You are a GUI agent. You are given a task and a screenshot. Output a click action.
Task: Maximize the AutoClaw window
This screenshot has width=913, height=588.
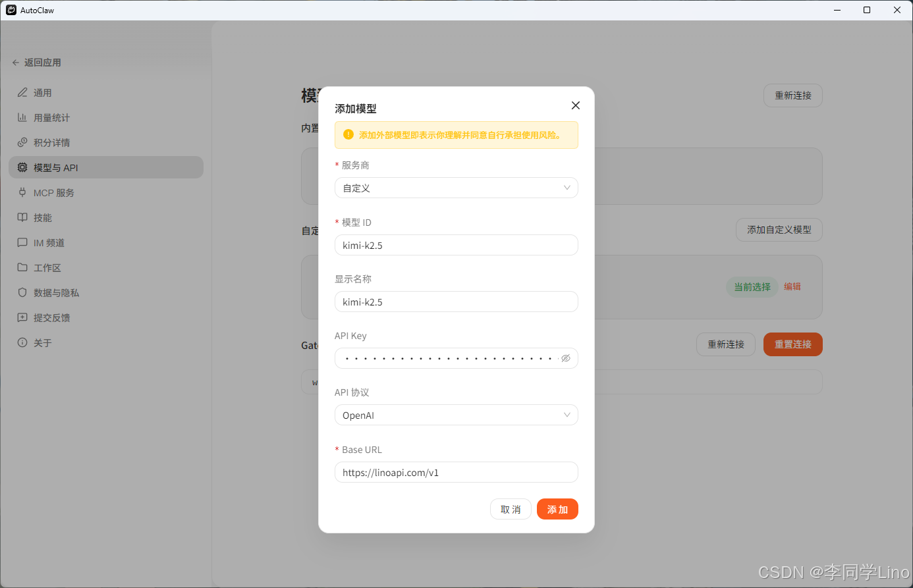click(867, 10)
